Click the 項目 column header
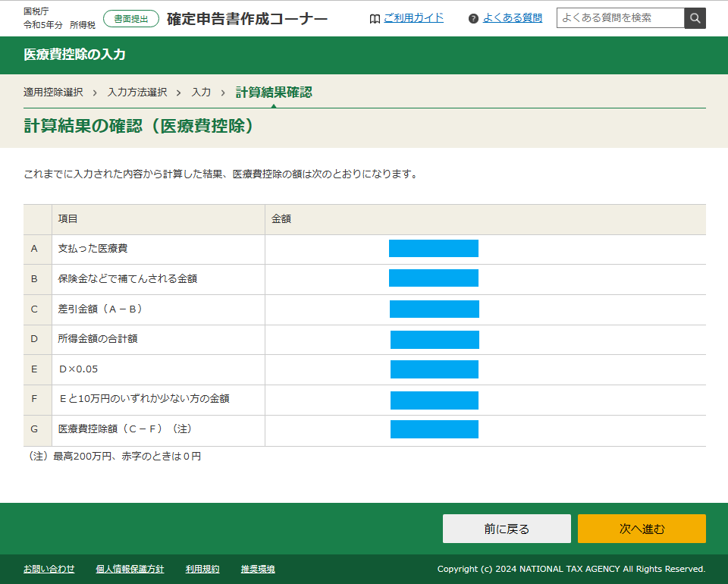Image resolution: width=728 pixels, height=584 pixels. tap(67, 218)
